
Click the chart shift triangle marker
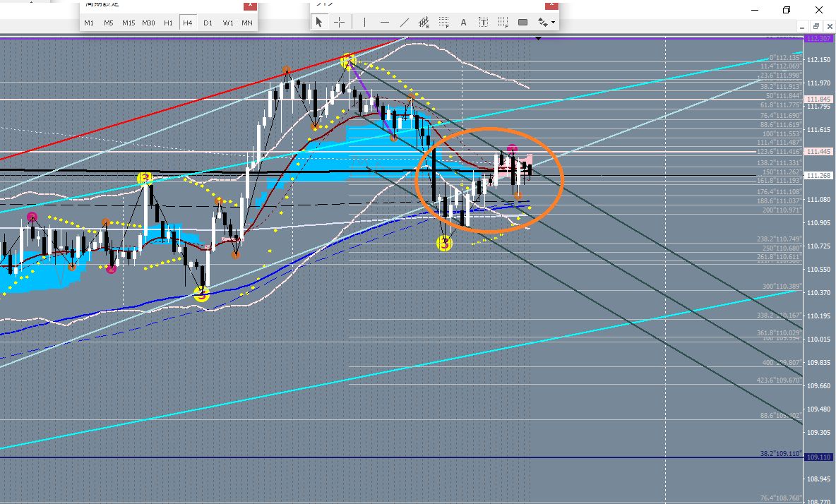(x=539, y=37)
